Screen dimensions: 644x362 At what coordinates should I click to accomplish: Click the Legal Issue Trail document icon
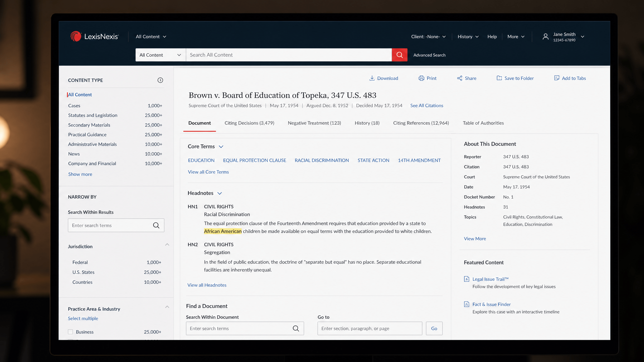[x=467, y=279]
